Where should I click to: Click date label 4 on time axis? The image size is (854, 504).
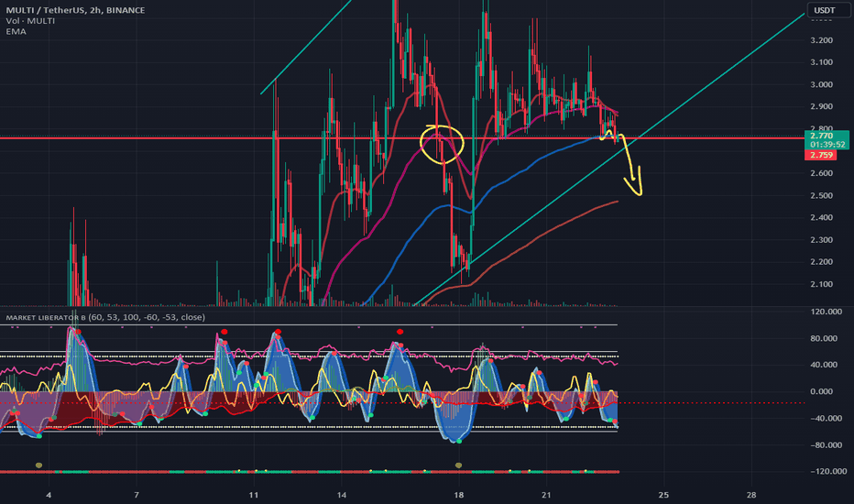[x=49, y=495]
